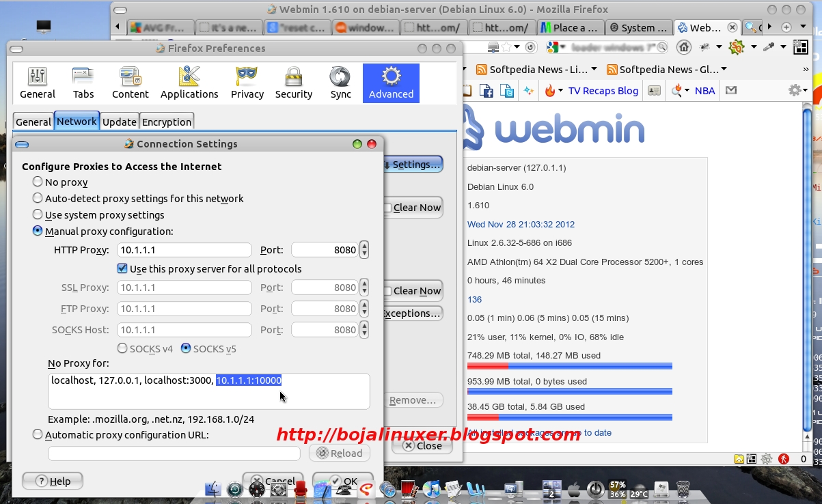Image resolution: width=822 pixels, height=504 pixels.
Task: Click inside the Automatic proxy configuration URL field
Action: (174, 453)
